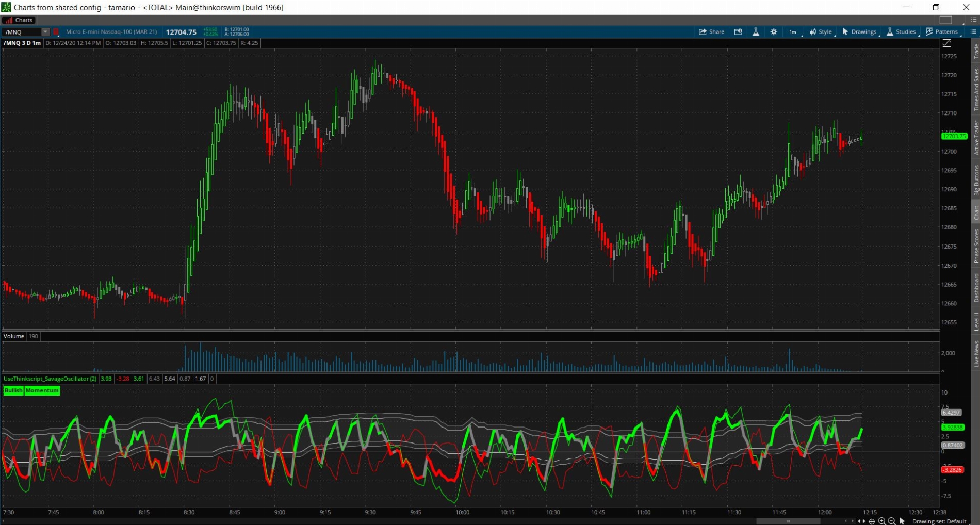The width and height of the screenshot is (980, 525).
Task: Open the Style dropdown menu
Action: [821, 32]
